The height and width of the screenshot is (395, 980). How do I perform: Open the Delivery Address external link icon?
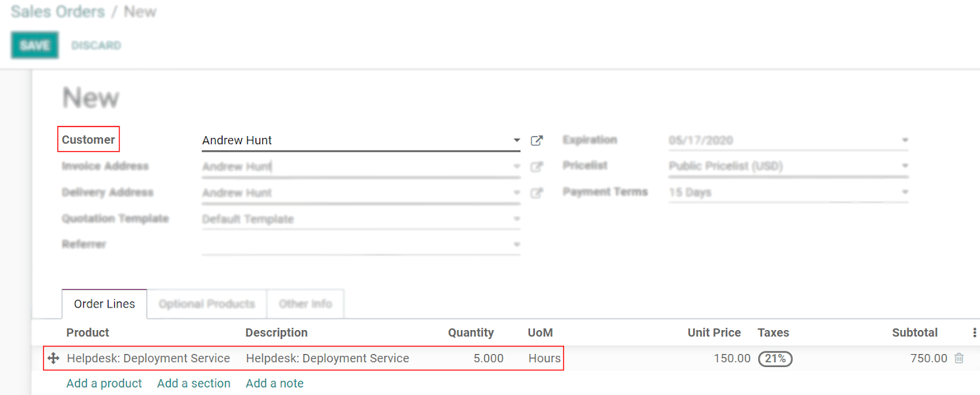coord(537,193)
